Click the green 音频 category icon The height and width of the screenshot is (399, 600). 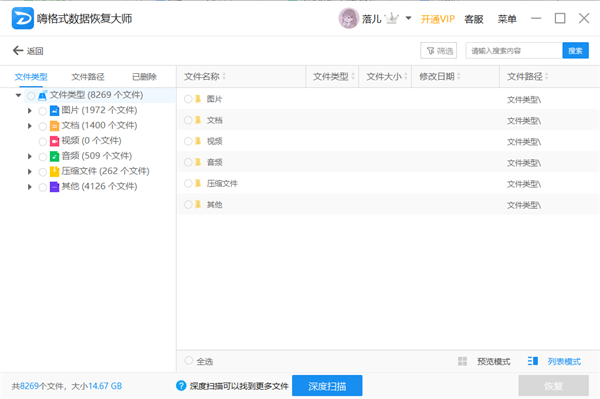(x=54, y=156)
